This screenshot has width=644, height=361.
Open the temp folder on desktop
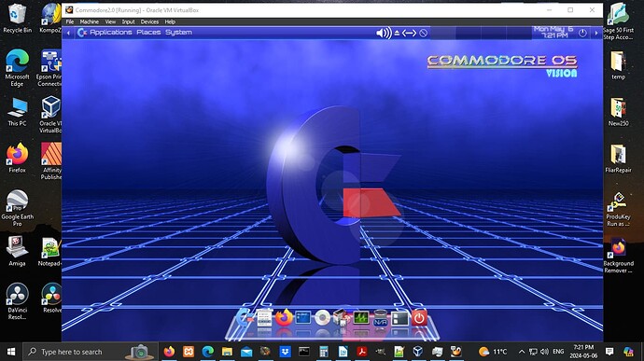618,65
